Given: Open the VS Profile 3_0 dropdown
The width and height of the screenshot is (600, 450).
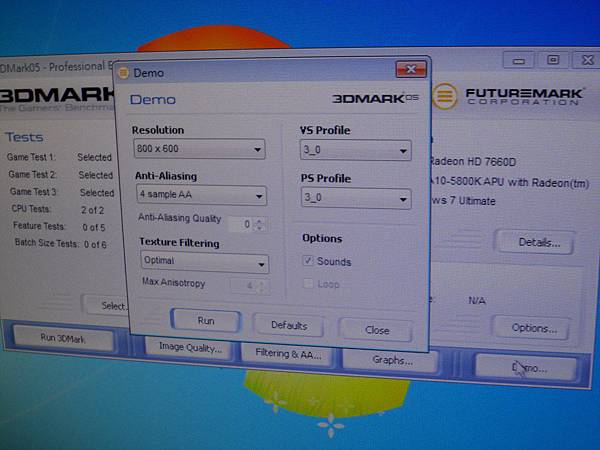Looking at the screenshot, I should point(355,150).
